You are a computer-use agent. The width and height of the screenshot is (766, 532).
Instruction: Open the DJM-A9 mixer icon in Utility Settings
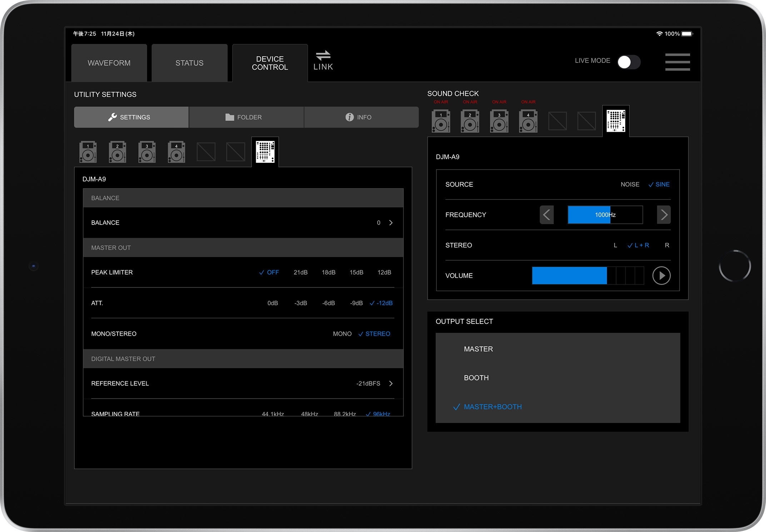click(x=265, y=152)
